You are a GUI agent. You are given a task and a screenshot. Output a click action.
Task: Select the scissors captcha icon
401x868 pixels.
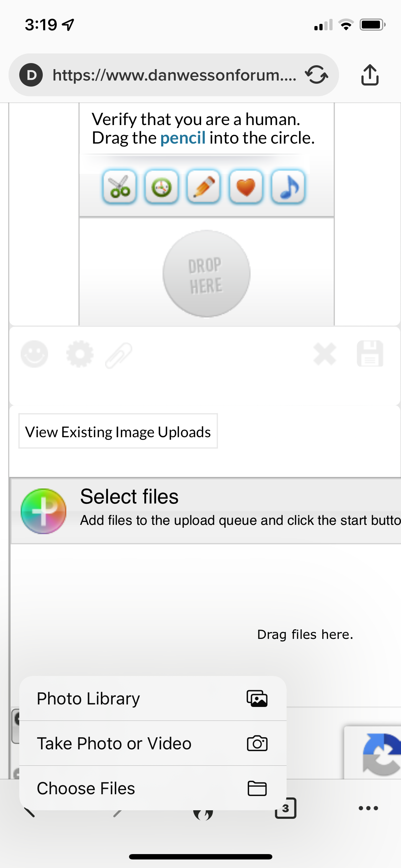click(x=119, y=186)
